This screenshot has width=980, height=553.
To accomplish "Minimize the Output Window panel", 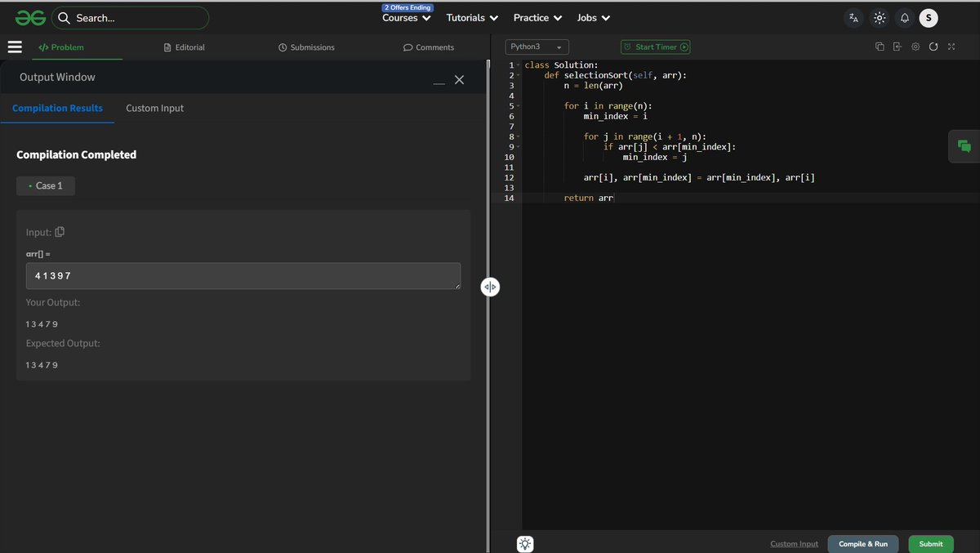I will [x=439, y=82].
